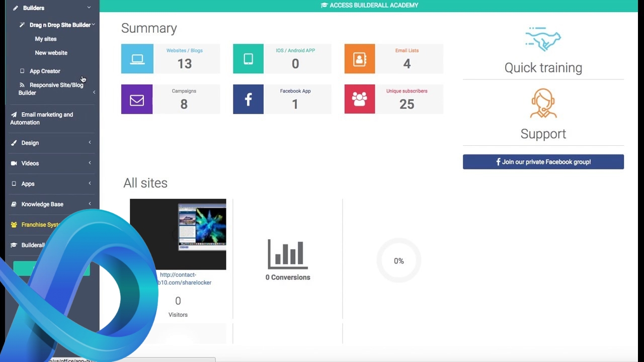Screen dimensions: 644x362
Task: Click the Email Lists count 4
Action: [x=407, y=64]
